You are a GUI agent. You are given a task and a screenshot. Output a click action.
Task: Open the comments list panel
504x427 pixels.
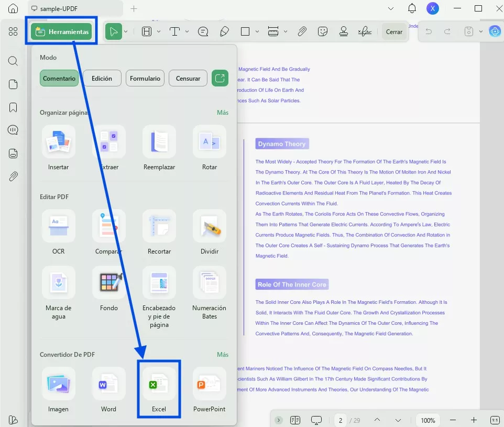(13, 130)
